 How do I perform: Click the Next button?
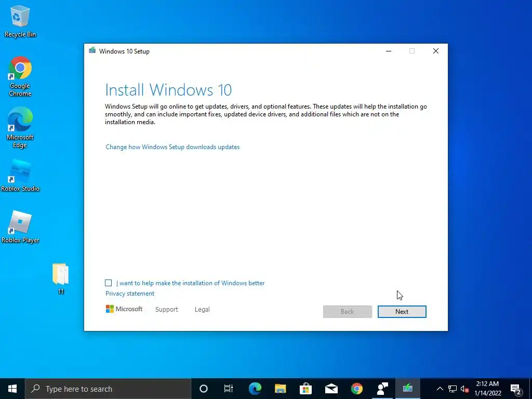402,312
